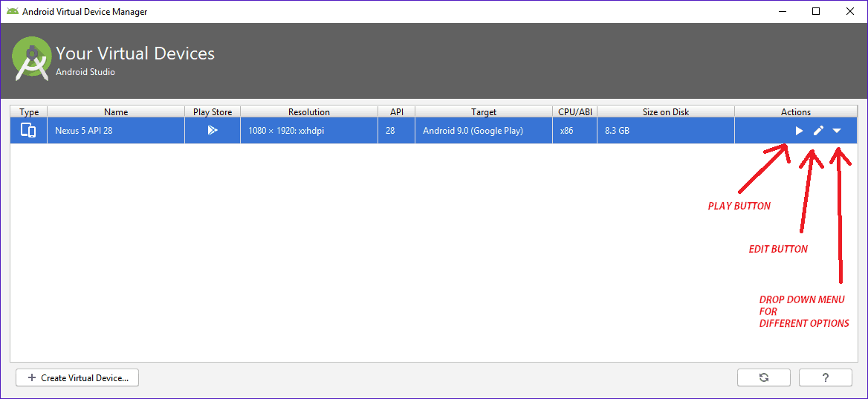Screen dimensions: 868x399
Task: Sort by the Type column header
Action: click(29, 111)
